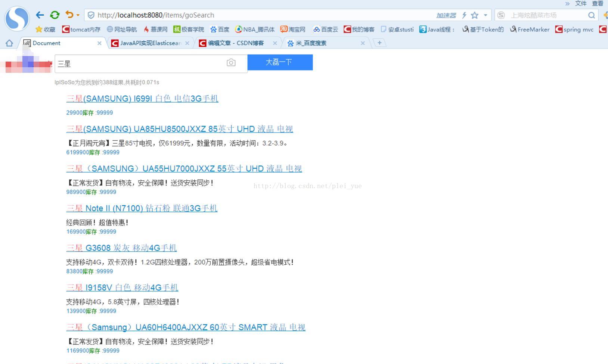The height and width of the screenshot is (364, 608).
Task: Open the 安卓stusti bookmark
Action: [397, 29]
